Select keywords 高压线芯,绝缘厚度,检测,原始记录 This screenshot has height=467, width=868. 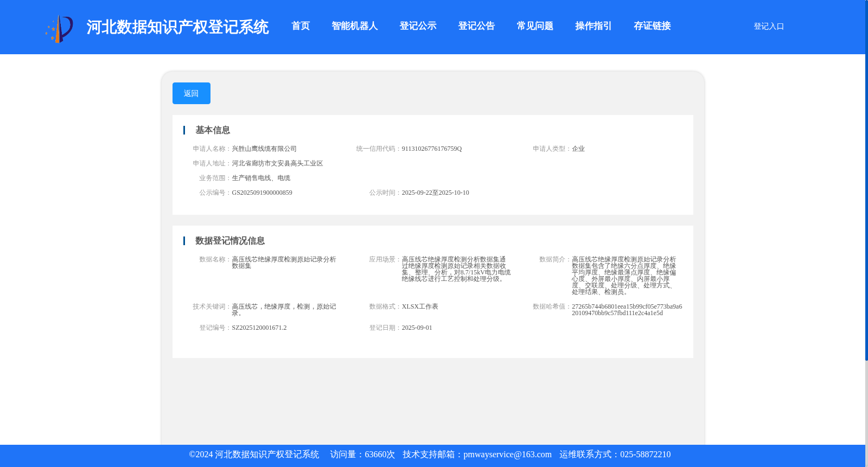tap(284, 310)
